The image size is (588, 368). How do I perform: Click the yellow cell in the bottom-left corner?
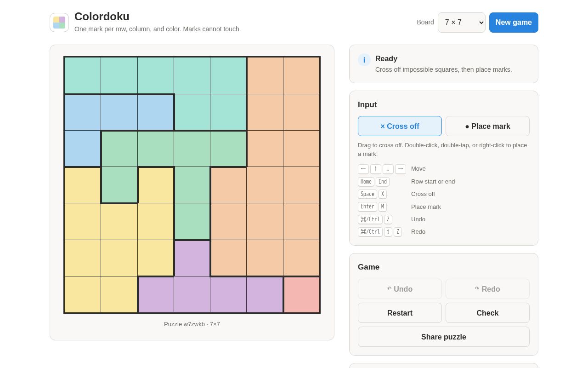(83, 294)
